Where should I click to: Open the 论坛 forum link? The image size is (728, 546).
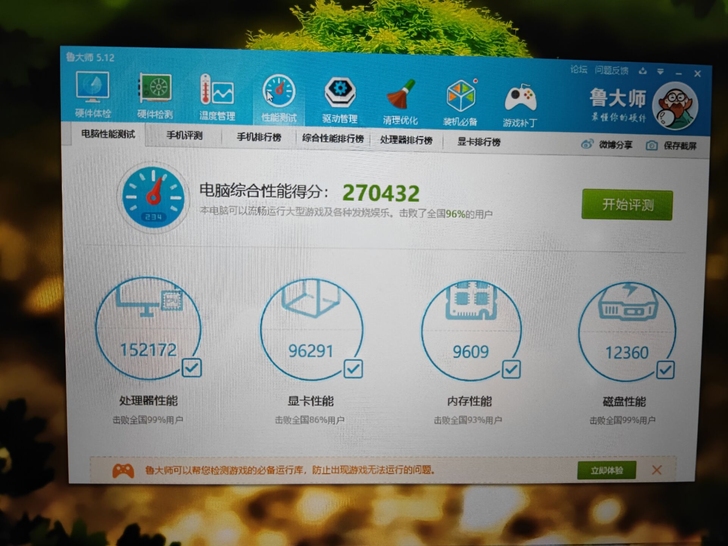578,70
